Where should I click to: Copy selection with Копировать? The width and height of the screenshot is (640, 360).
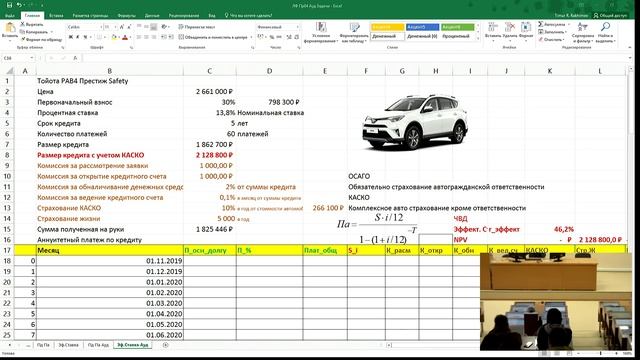coord(34,32)
